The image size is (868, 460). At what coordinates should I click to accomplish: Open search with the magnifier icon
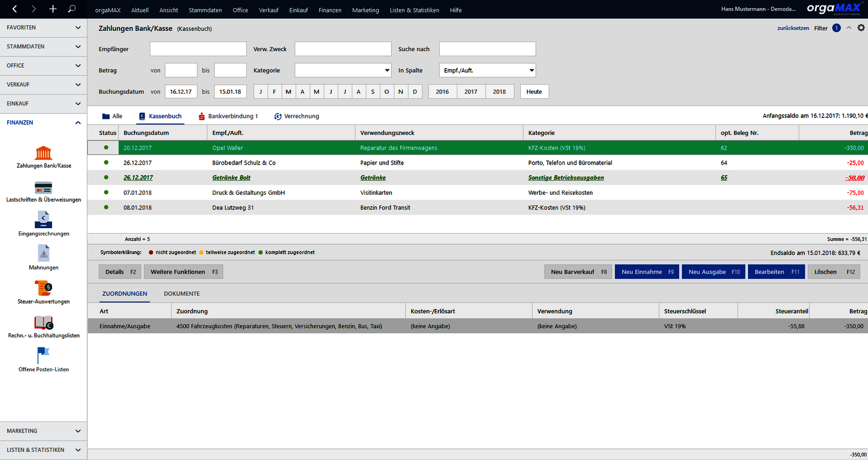[x=72, y=9]
